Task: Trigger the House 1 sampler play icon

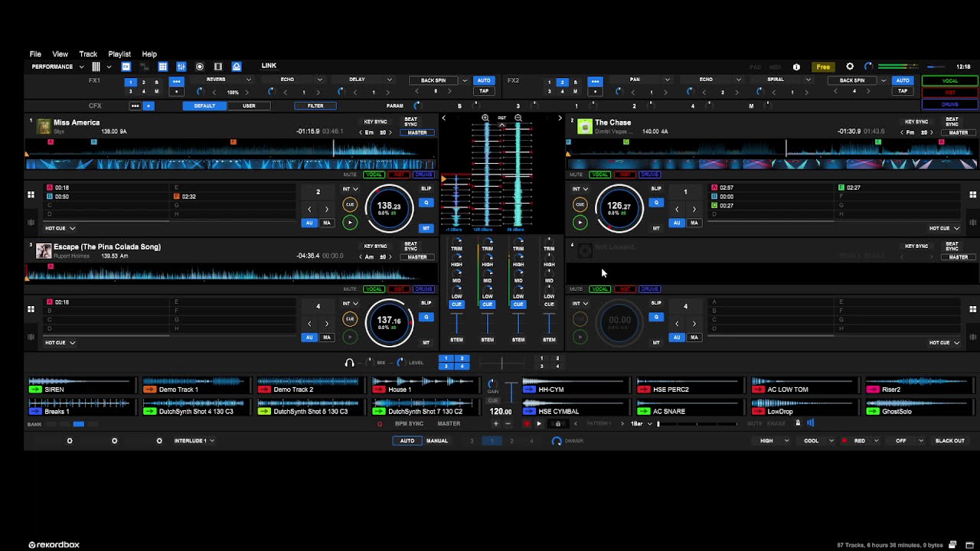Action: pos(379,390)
